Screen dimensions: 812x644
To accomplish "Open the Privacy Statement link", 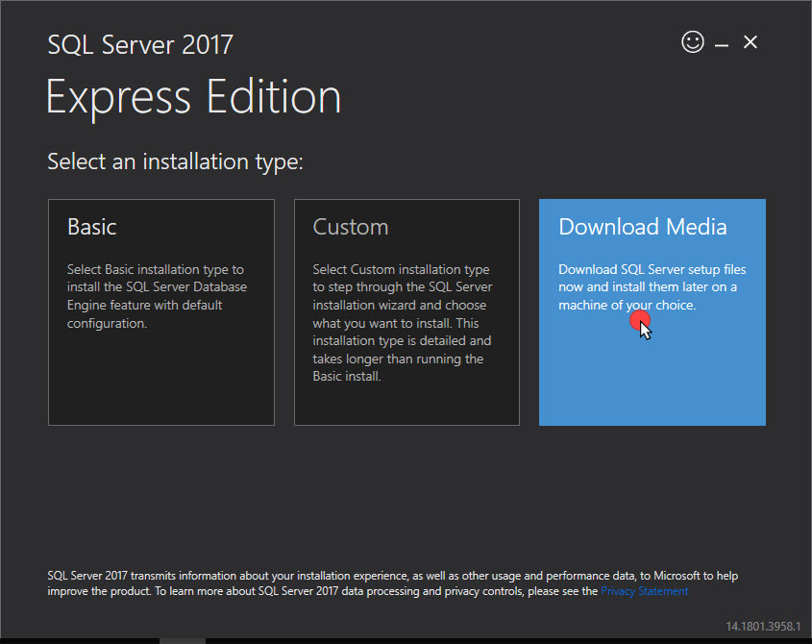I will (x=644, y=591).
